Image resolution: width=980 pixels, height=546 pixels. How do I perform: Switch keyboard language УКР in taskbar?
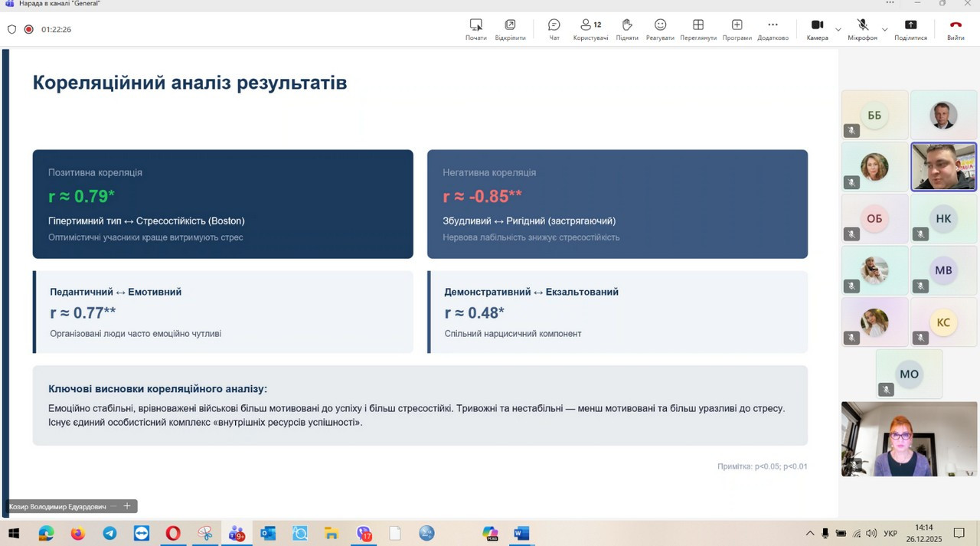[890, 533]
